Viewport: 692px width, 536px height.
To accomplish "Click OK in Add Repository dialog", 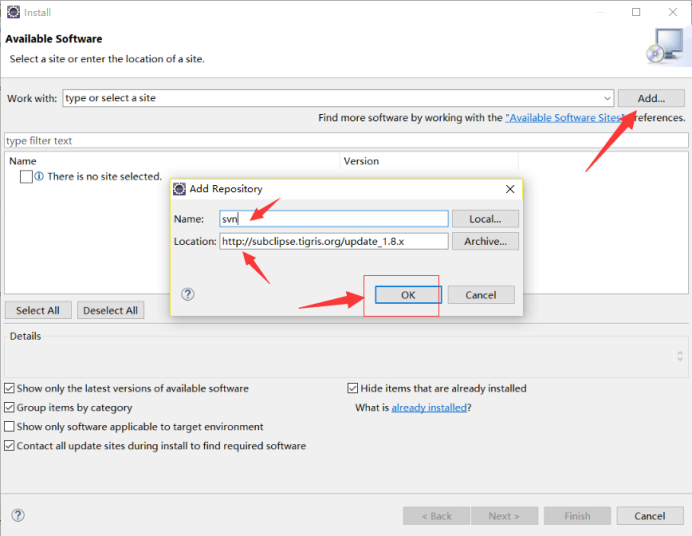I will point(408,295).
